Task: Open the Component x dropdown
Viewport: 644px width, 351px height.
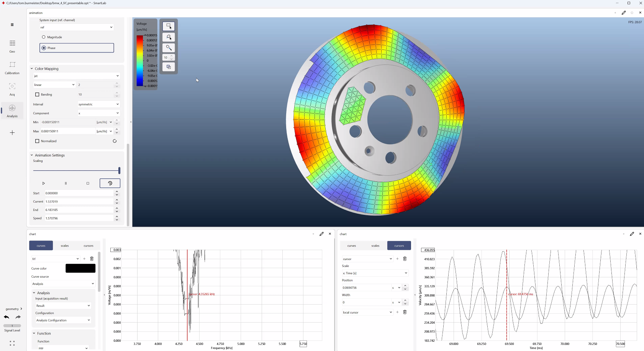Action: (x=99, y=113)
